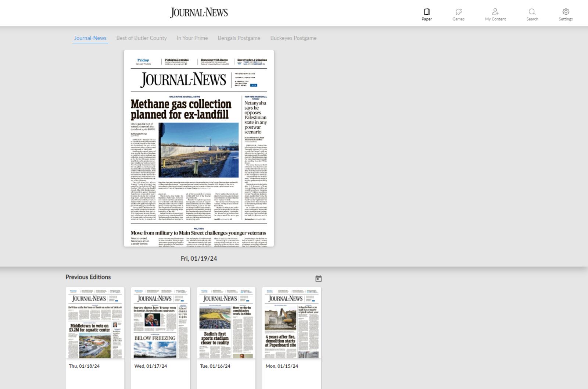Viewport: 588px width, 389px height.
Task: Switch to In Your Prime tab
Action: pyautogui.click(x=192, y=38)
